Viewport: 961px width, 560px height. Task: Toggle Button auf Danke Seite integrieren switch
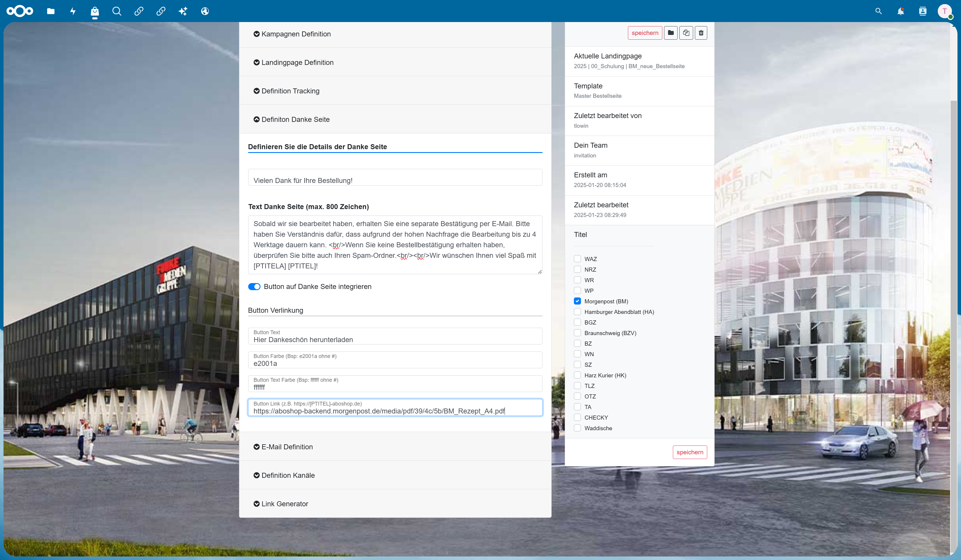[x=254, y=287]
